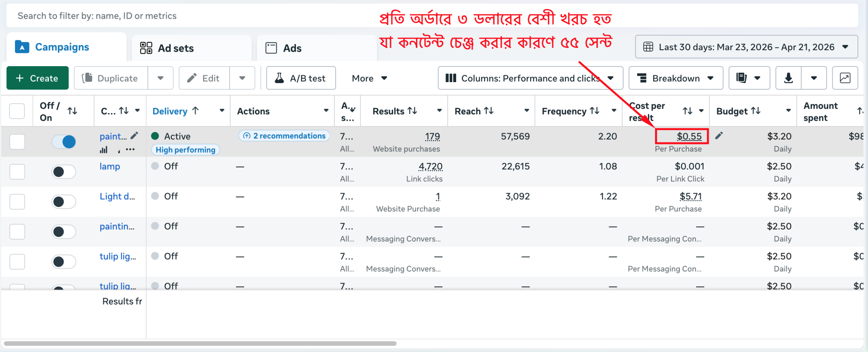Click the horizontal scrollbar at bottom
Image resolution: width=868 pixels, height=352 pixels.
click(x=200, y=344)
